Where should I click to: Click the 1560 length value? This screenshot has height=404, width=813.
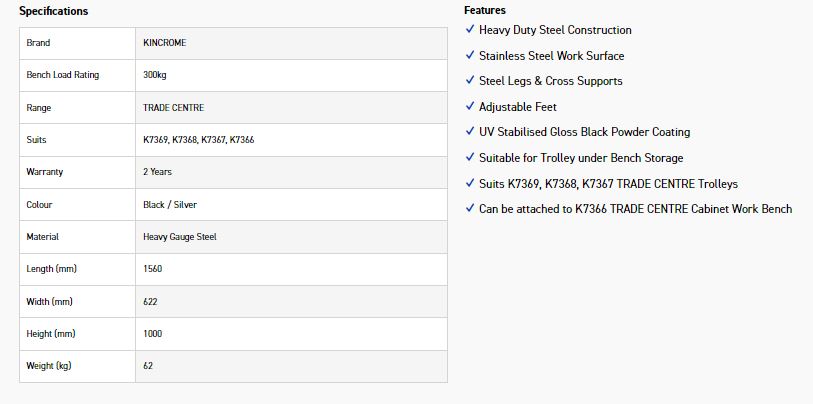(x=152, y=269)
